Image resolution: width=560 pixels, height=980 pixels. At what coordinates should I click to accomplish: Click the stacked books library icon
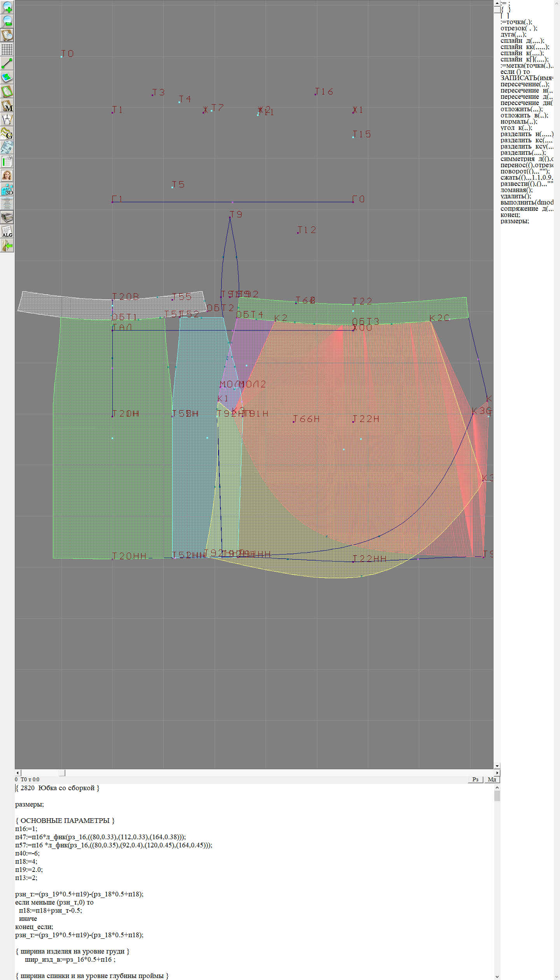point(7,217)
